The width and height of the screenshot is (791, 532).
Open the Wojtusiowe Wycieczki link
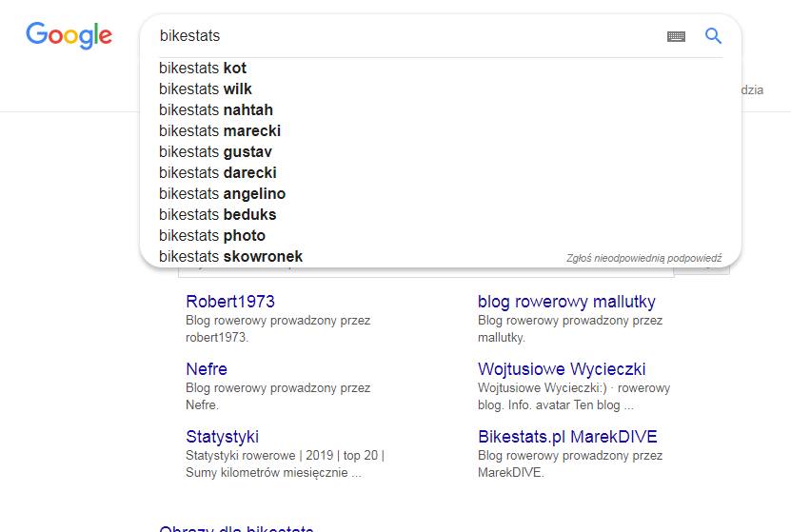coord(562,369)
